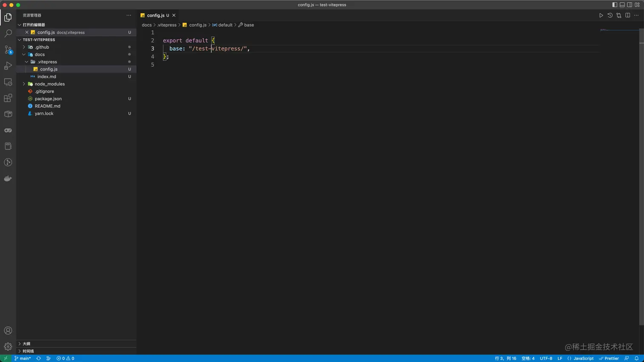The image size is (644, 362).
Task: Click the feedback icon in status bar
Action: pyautogui.click(x=627, y=358)
